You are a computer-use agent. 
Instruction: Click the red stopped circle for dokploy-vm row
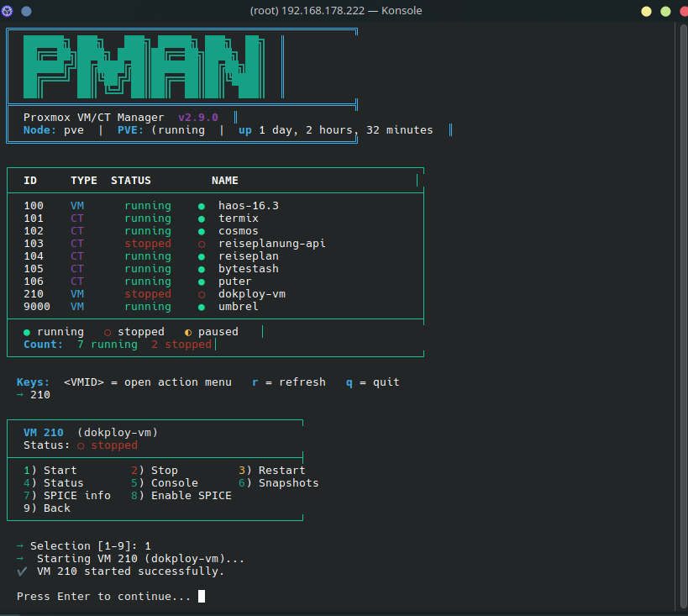tap(202, 295)
